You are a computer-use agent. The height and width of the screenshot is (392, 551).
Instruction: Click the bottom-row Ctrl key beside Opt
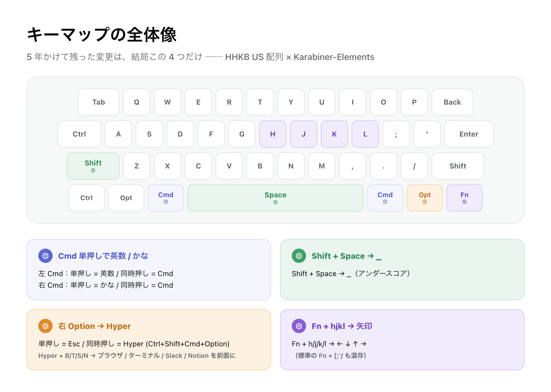[x=87, y=198]
